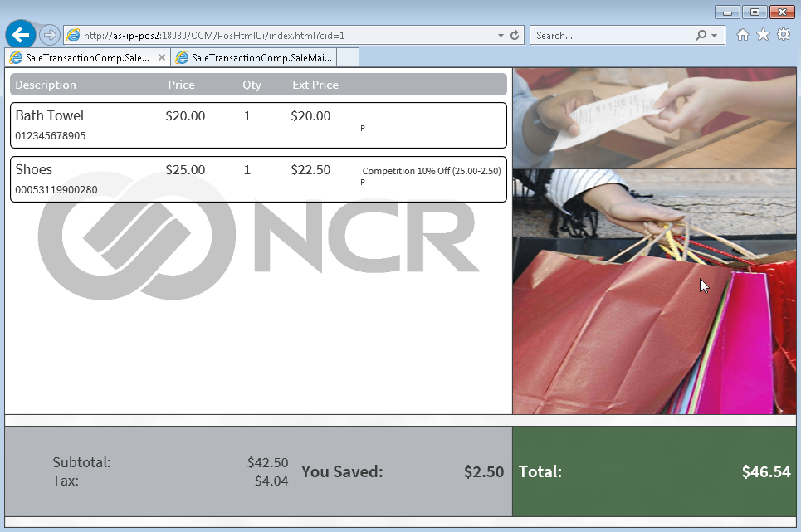Select the Bath Towel item name

coord(50,115)
